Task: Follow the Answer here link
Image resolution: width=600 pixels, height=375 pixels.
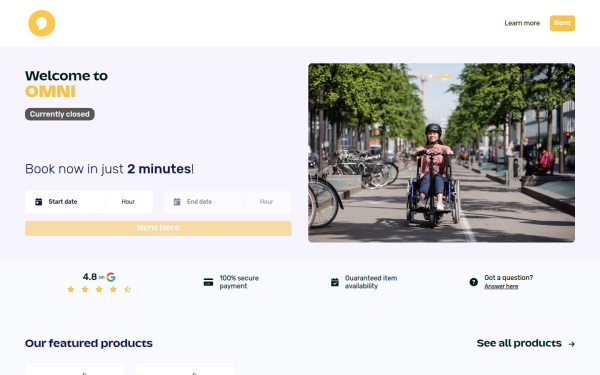Action: coord(501,286)
